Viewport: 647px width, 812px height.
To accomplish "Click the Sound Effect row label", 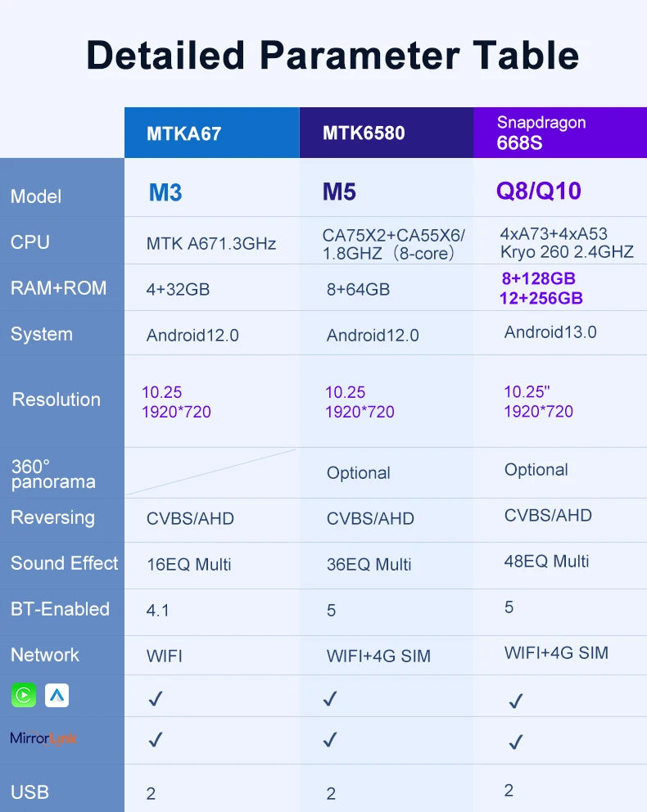I will (64, 563).
